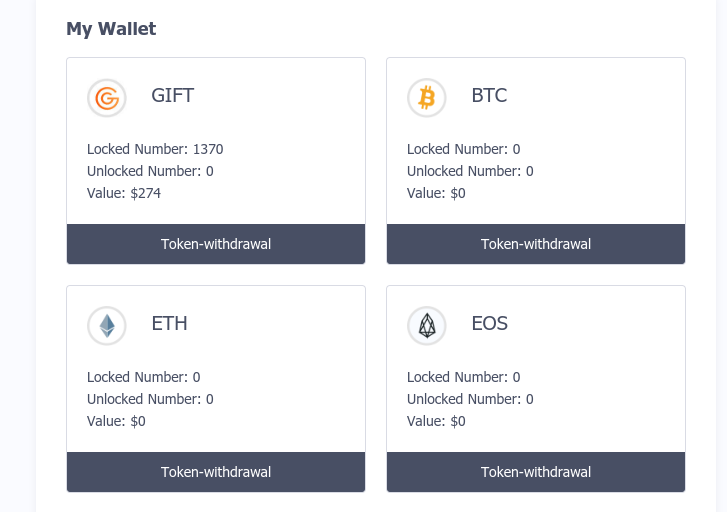Click the orange Bitcoin logo icon
This screenshot has width=727, height=512.
click(x=426, y=98)
